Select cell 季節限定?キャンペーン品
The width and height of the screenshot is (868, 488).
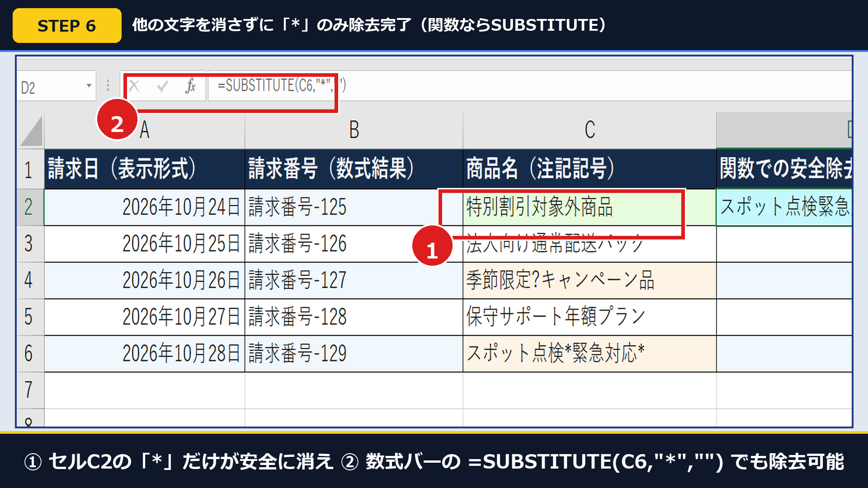point(590,280)
